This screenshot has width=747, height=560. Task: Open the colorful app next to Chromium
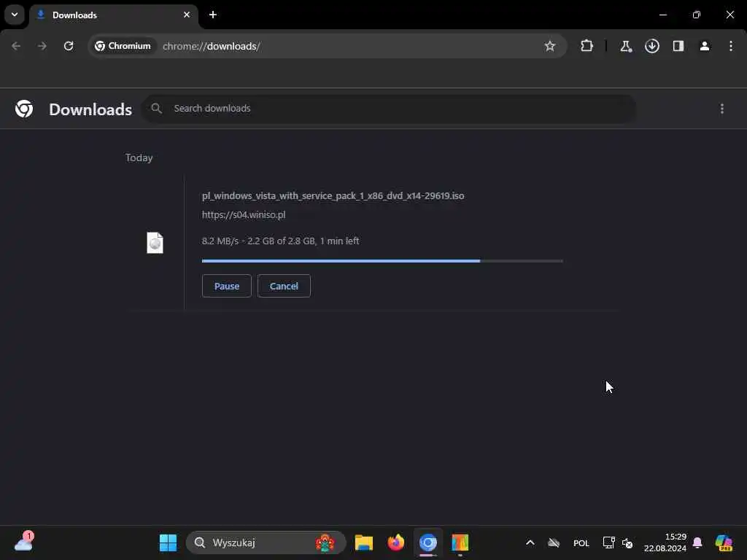(x=460, y=542)
